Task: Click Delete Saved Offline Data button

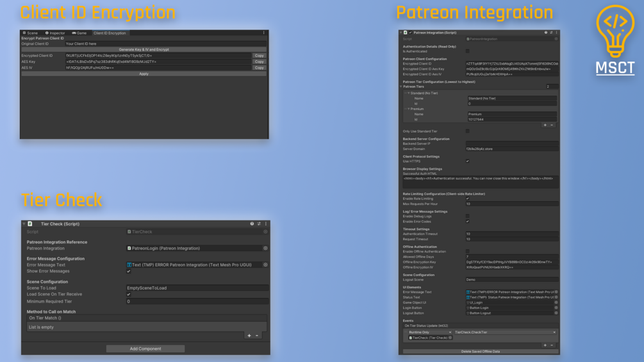Action: [x=481, y=352]
